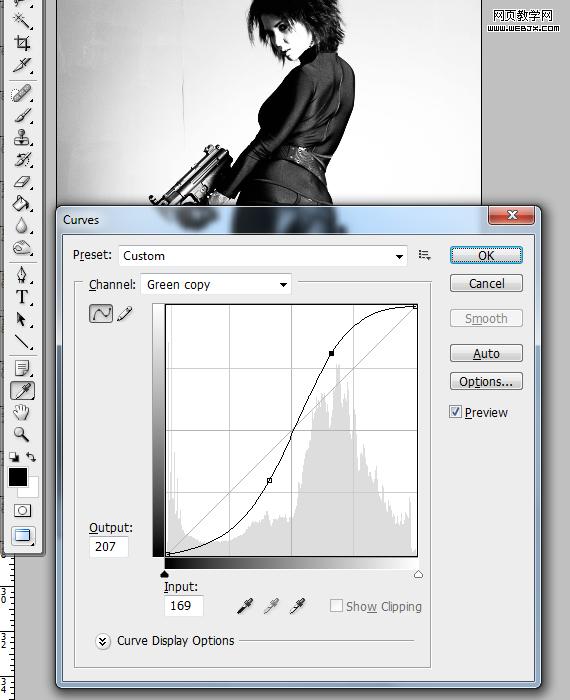Click the Auto button

pyautogui.click(x=486, y=354)
